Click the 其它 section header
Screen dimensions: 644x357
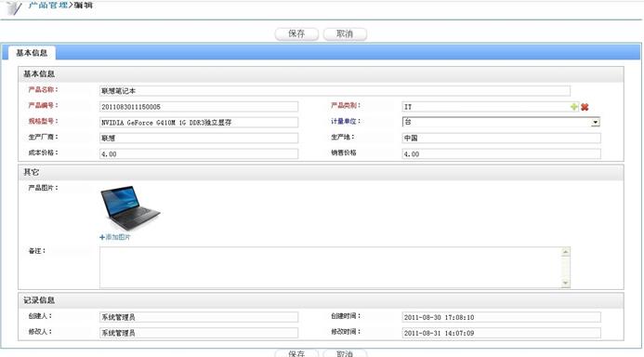point(321,172)
